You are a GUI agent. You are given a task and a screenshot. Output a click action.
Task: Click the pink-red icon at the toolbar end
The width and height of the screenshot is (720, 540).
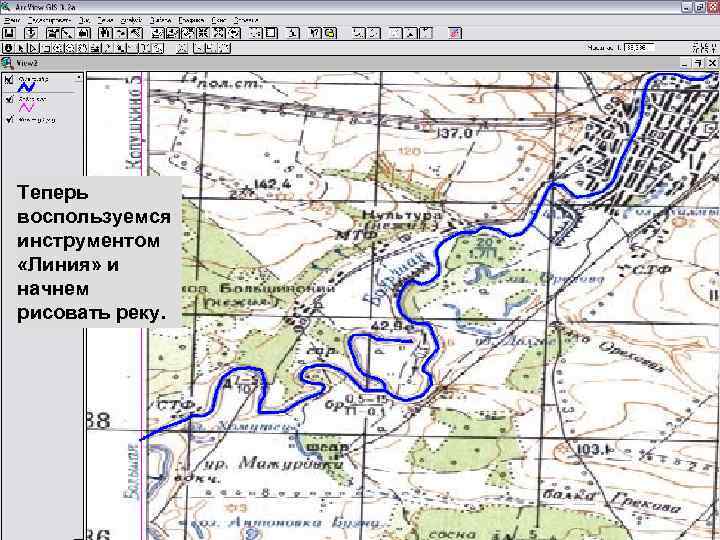click(455, 33)
